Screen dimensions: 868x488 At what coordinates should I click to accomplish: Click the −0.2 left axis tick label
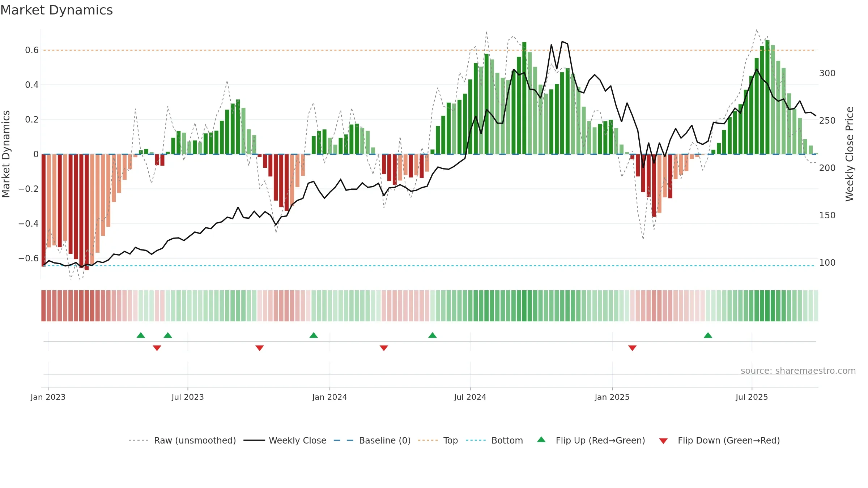pos(29,189)
